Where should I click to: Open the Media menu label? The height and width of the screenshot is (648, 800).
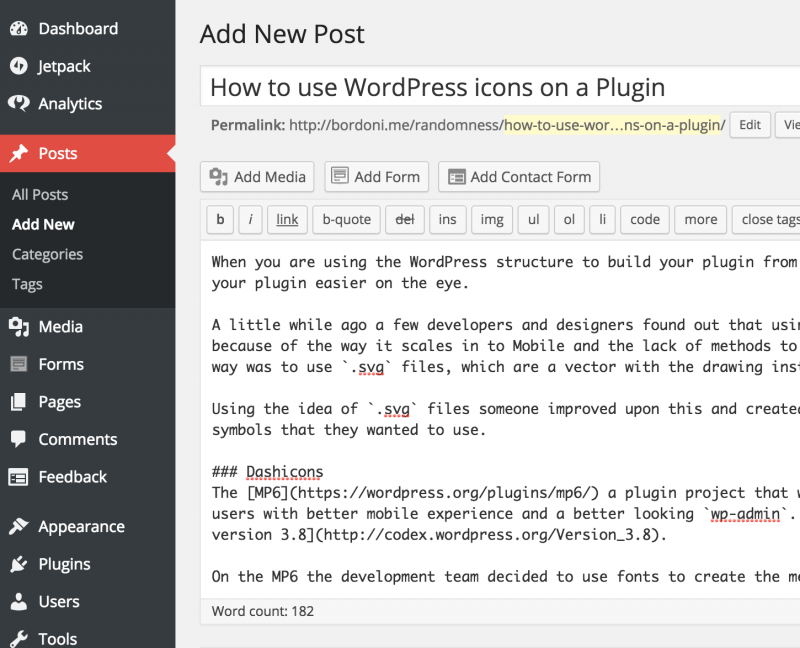[x=61, y=327]
